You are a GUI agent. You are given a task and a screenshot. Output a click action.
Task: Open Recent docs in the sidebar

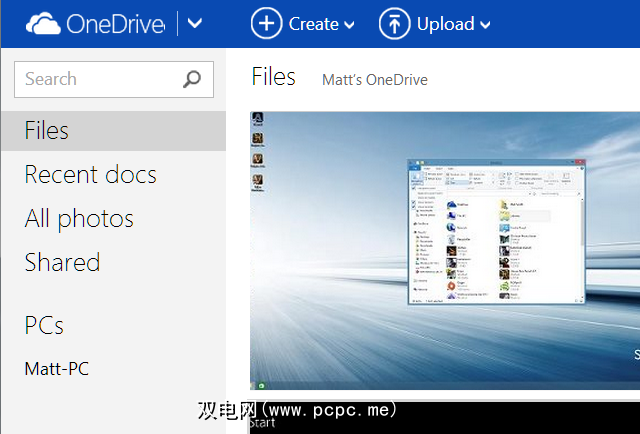pos(90,175)
